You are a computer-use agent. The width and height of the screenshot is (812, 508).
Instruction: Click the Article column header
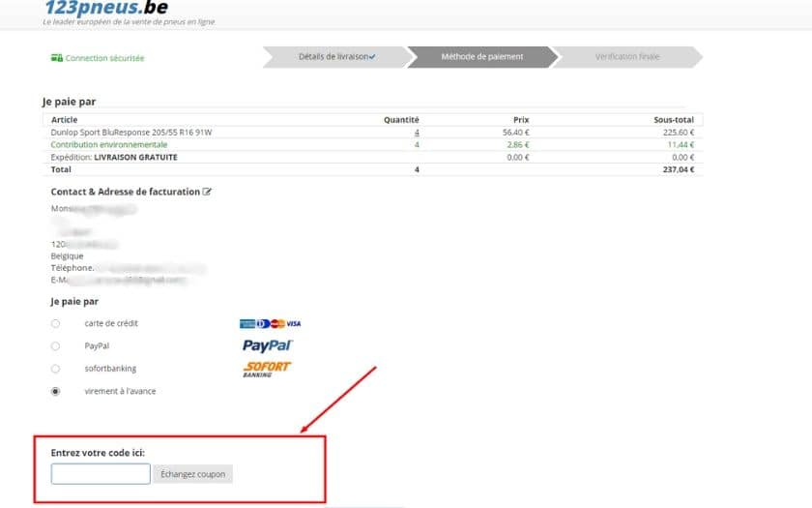click(64, 120)
